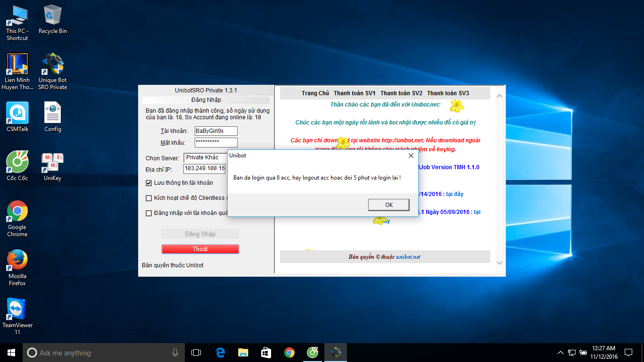Check Đăng nhập với tài khoản checkbox
Screen dimensions: 644x362
tap(149, 213)
